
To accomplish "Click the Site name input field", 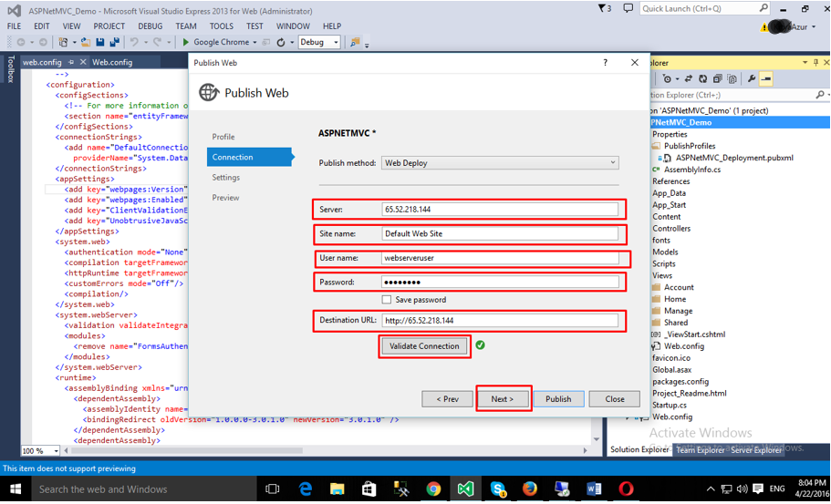I will [500, 233].
